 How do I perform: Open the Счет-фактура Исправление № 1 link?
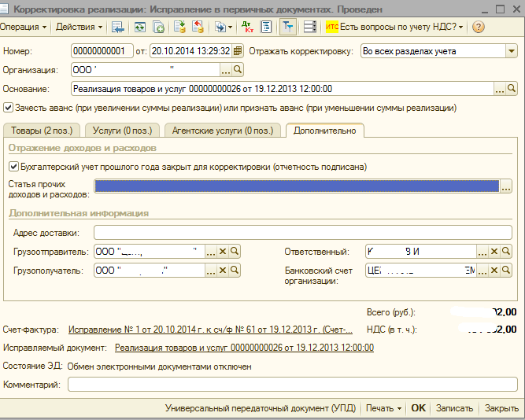[210, 330]
